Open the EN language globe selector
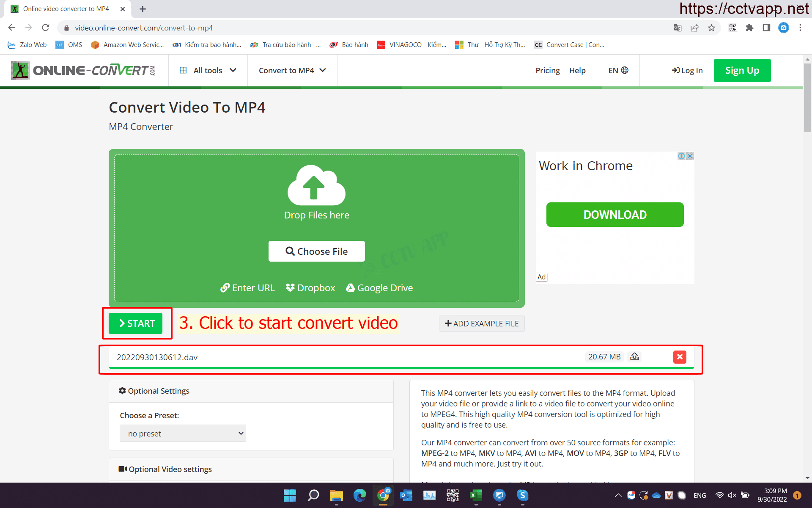Screen dimensions: 812x508 coord(618,70)
